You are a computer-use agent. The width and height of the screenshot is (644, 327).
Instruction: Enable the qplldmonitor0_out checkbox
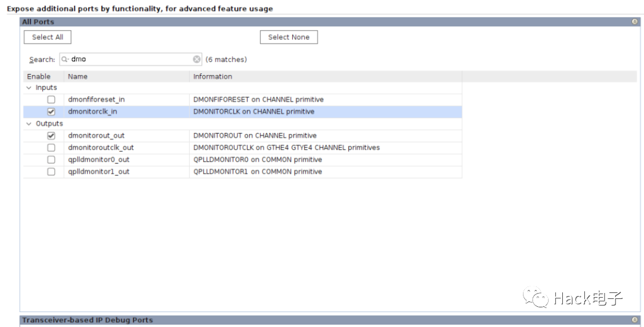coord(51,159)
